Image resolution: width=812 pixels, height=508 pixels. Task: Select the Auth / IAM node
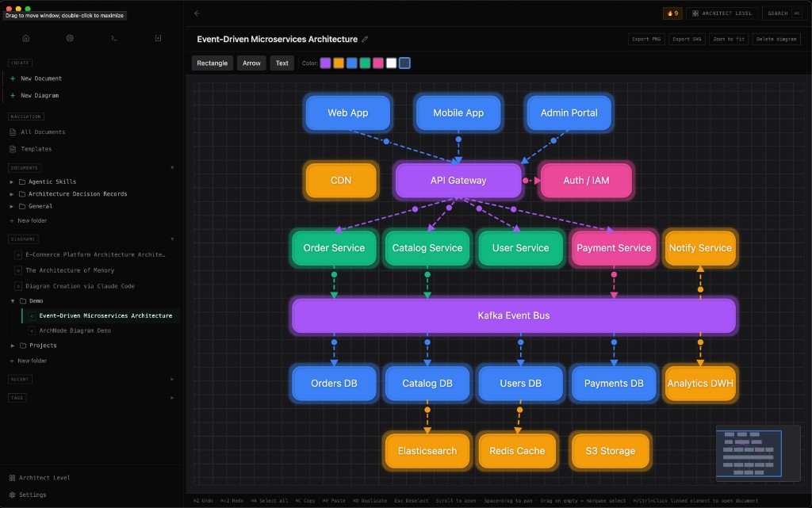[x=586, y=181]
